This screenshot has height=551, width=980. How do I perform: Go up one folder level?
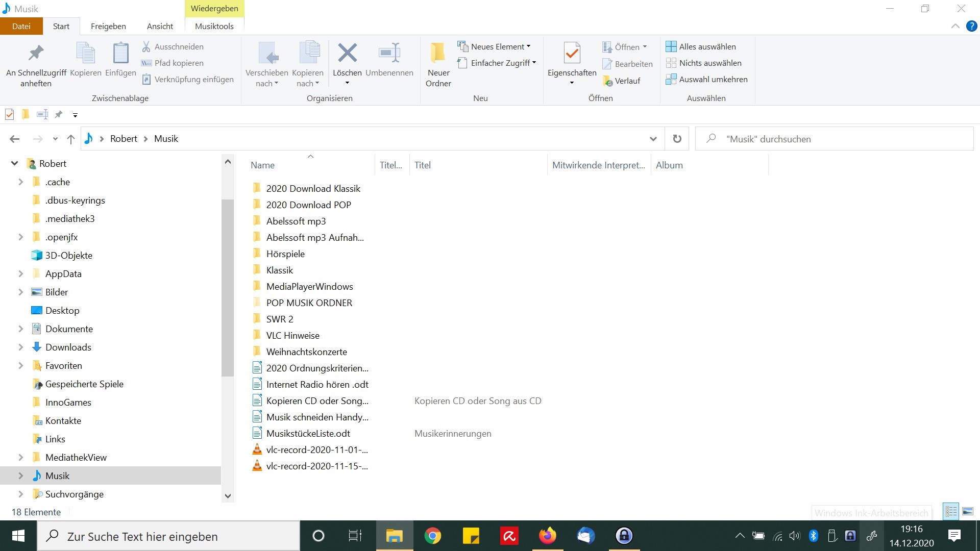pyautogui.click(x=71, y=139)
